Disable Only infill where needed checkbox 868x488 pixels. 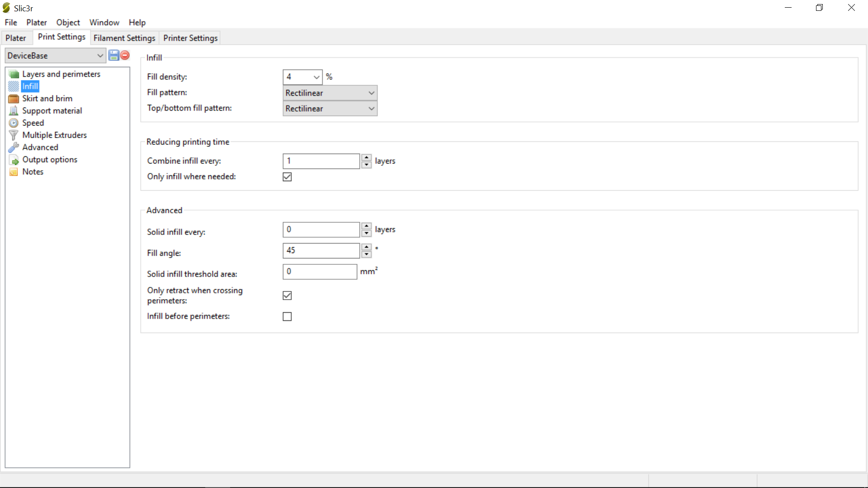click(287, 177)
